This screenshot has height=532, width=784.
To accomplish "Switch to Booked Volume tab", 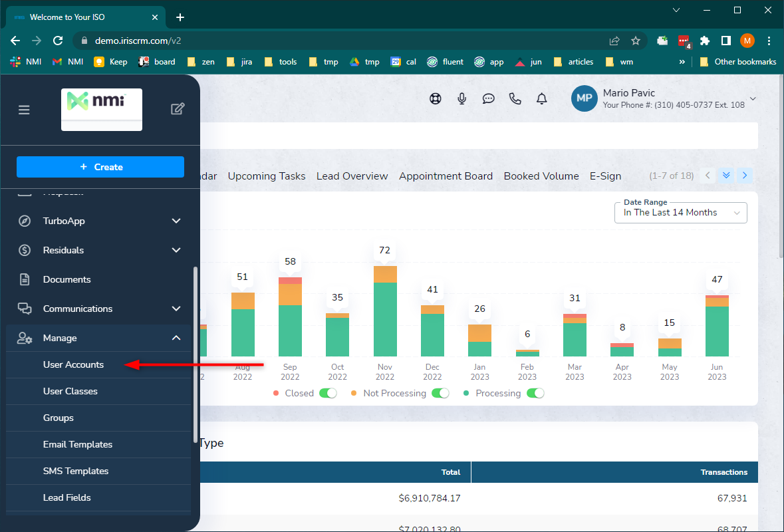I will coord(541,176).
